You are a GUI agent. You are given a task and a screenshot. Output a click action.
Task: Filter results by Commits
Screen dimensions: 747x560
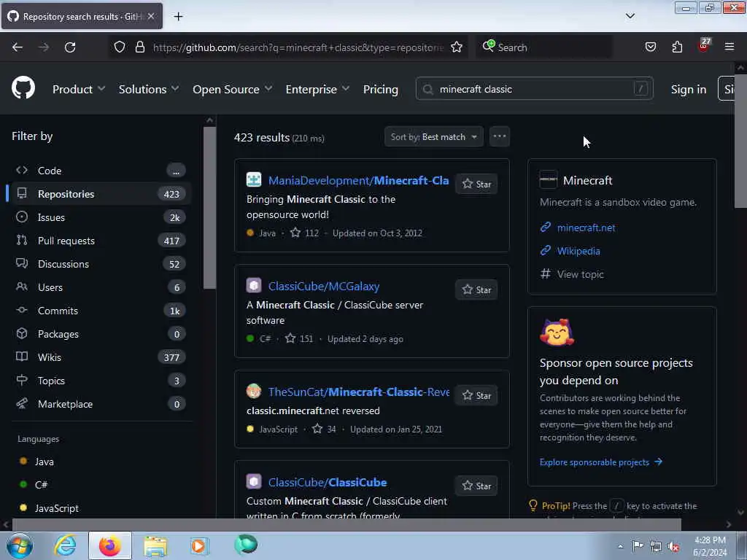[x=99, y=311]
